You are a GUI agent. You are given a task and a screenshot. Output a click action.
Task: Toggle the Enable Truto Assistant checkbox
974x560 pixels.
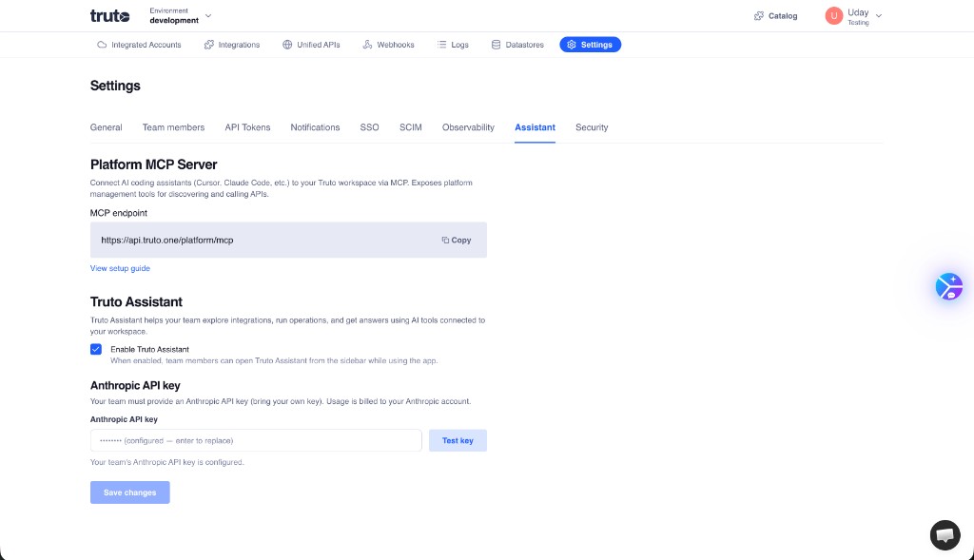96,349
